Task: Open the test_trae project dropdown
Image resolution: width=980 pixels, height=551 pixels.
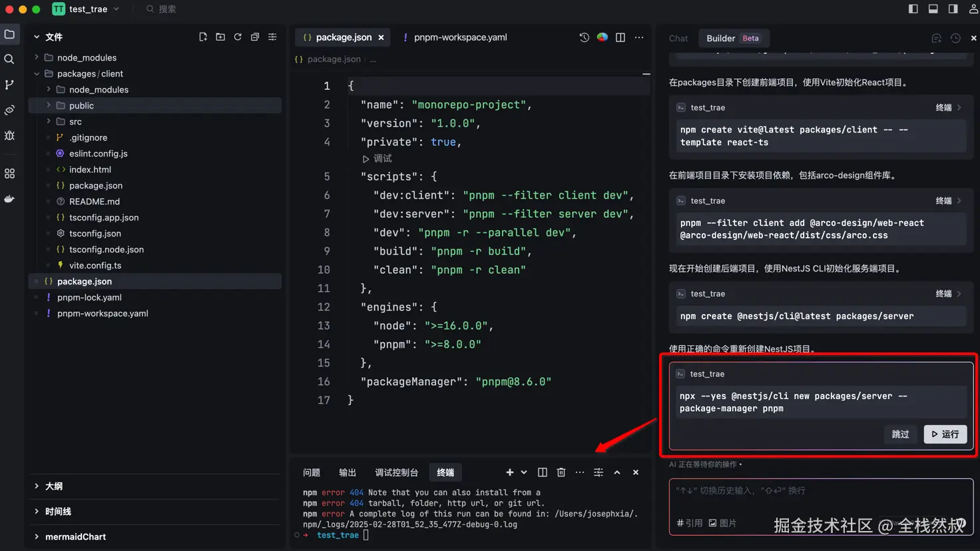Action: [x=87, y=9]
